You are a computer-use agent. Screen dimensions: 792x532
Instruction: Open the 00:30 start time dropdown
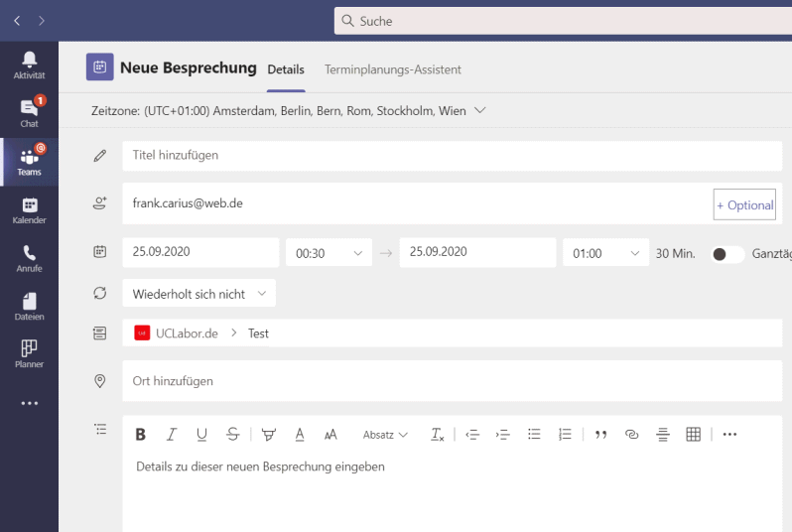click(x=329, y=253)
